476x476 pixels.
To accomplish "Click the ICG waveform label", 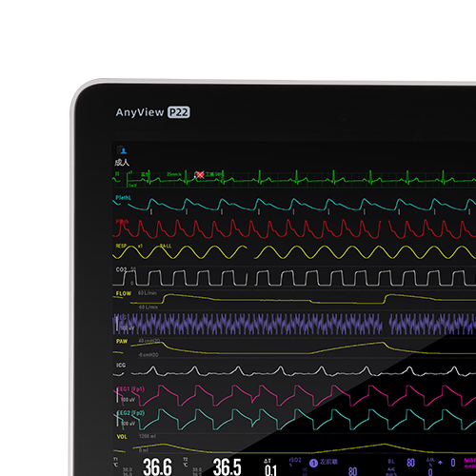I will point(121,366).
